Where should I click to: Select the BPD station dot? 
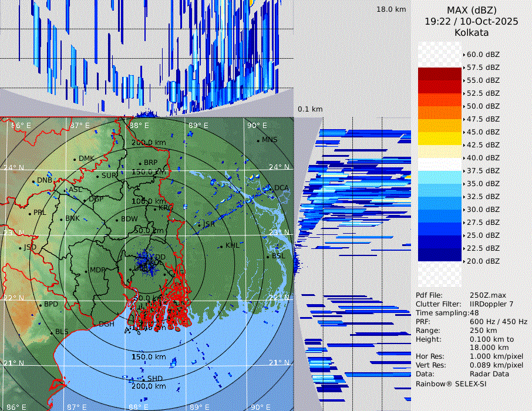pos(41,305)
